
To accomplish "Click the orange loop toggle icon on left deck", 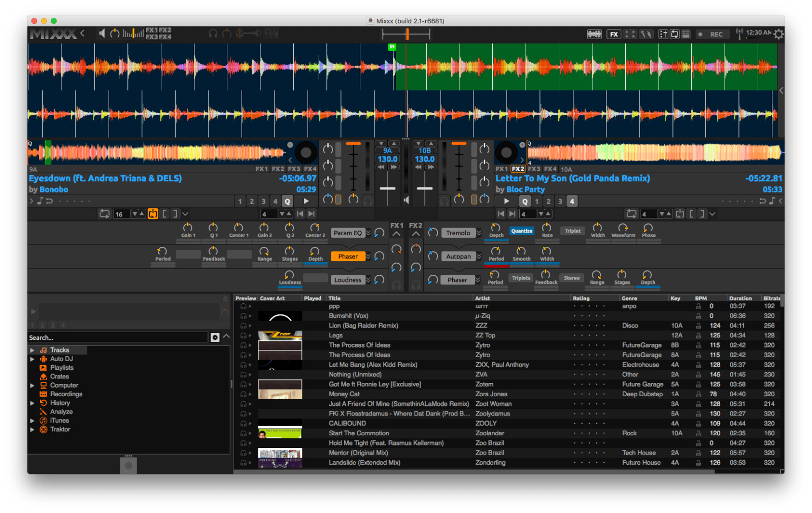I will 153,214.
